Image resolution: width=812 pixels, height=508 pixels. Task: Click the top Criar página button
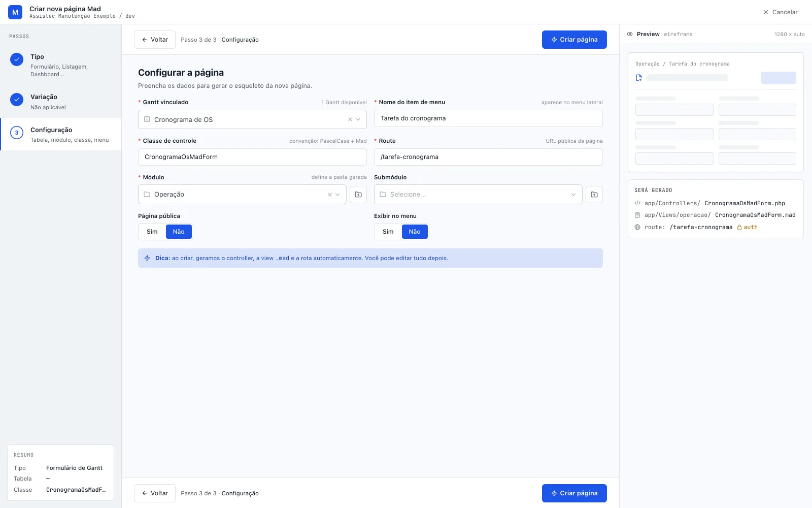pos(574,40)
